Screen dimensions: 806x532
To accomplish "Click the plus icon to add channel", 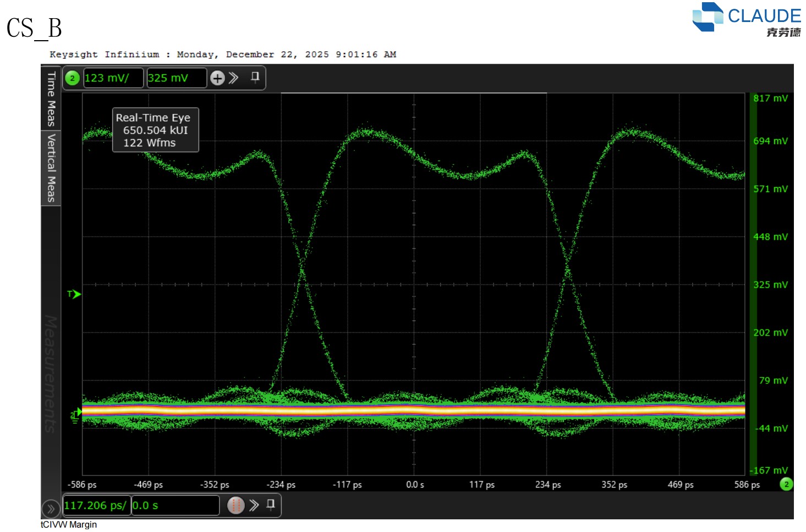I will pos(217,78).
